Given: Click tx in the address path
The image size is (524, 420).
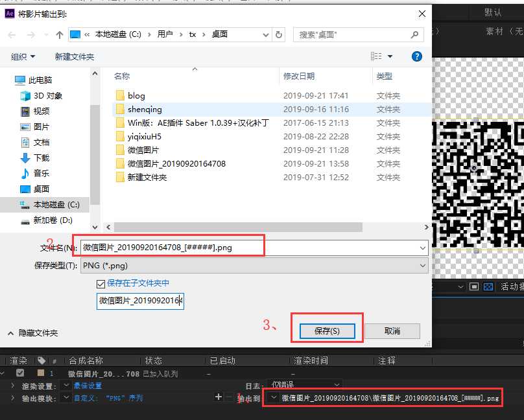Looking at the screenshot, I should (193, 34).
